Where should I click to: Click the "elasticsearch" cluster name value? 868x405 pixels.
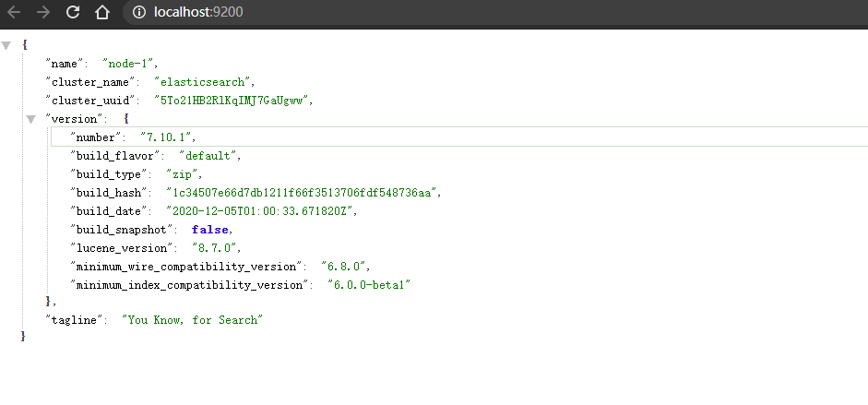point(203,82)
